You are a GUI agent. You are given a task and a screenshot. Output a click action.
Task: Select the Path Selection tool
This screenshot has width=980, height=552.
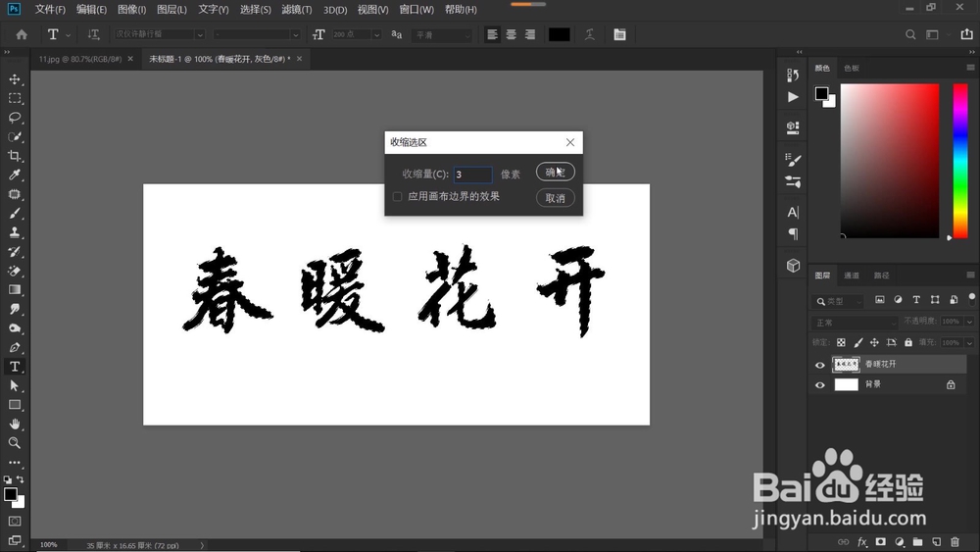point(15,385)
